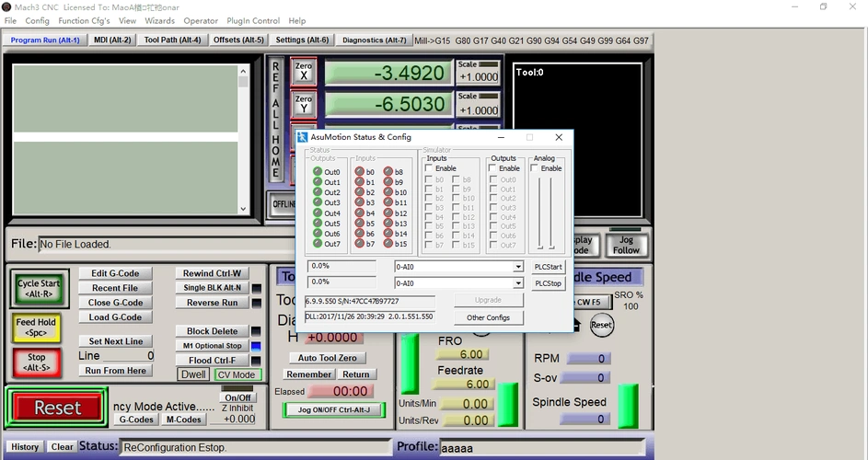Image resolution: width=868 pixels, height=460 pixels.
Task: Click the left Analog slider
Action: click(540, 213)
